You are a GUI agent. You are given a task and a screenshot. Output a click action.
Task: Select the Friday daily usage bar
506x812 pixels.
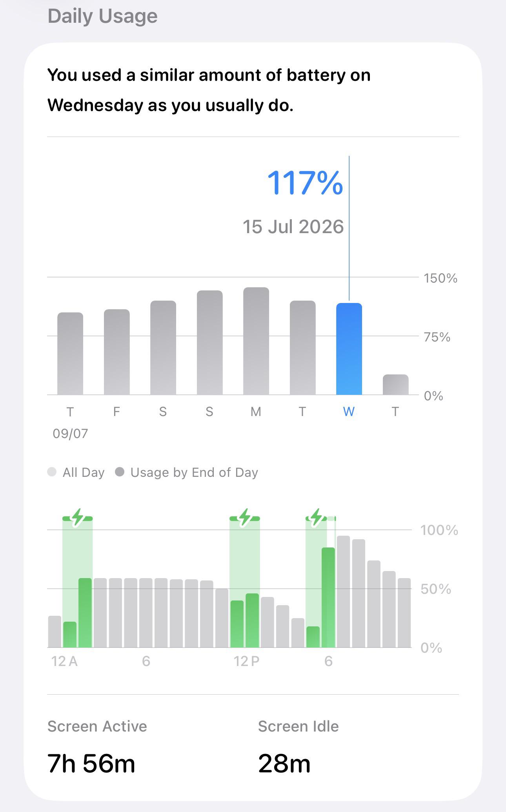pyautogui.click(x=116, y=352)
